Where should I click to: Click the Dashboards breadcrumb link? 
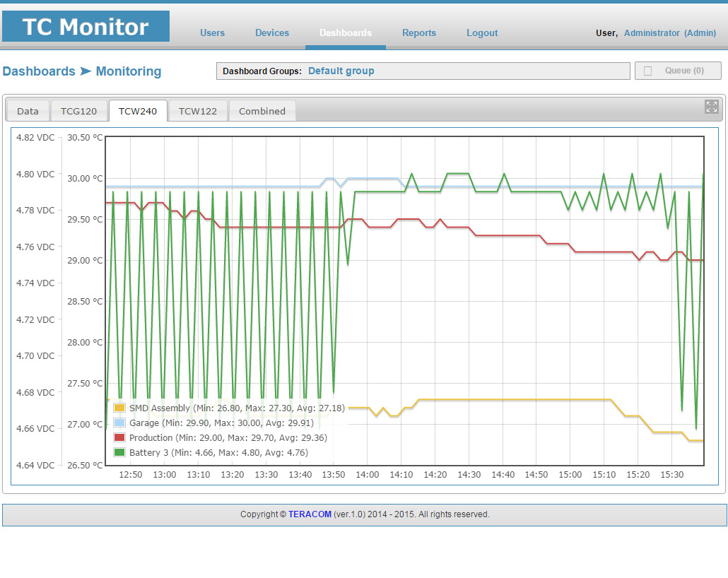(39, 71)
